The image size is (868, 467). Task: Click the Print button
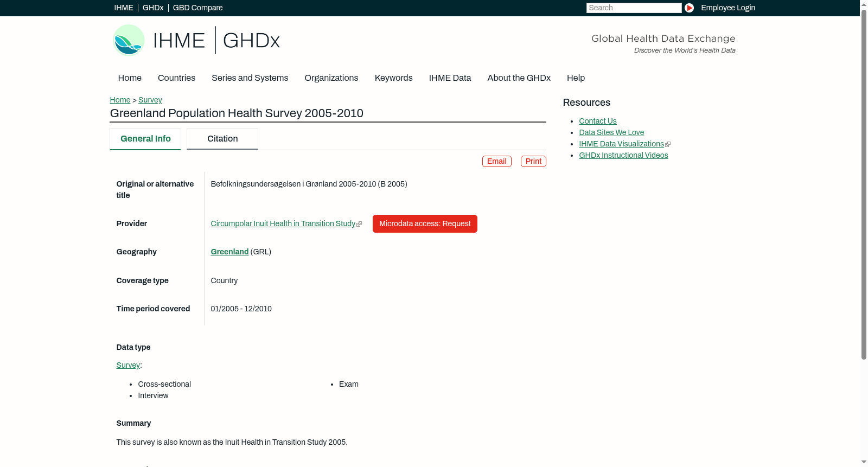pos(533,162)
